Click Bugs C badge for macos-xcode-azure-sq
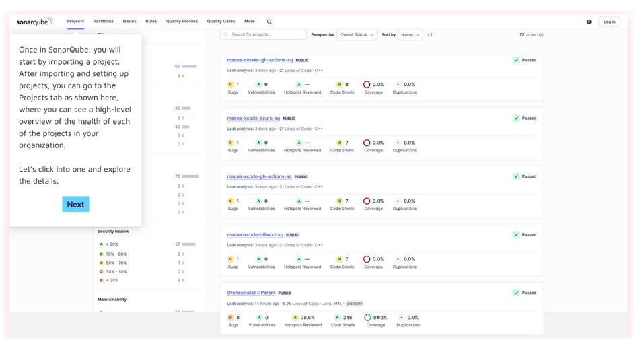Viewport: 644px width, 348px height. [x=230, y=143]
